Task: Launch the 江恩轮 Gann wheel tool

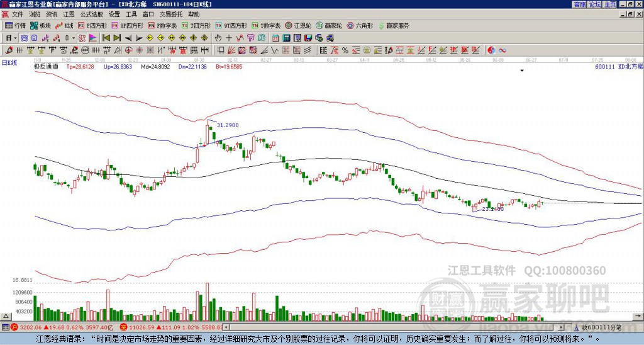Action: pos(299,26)
